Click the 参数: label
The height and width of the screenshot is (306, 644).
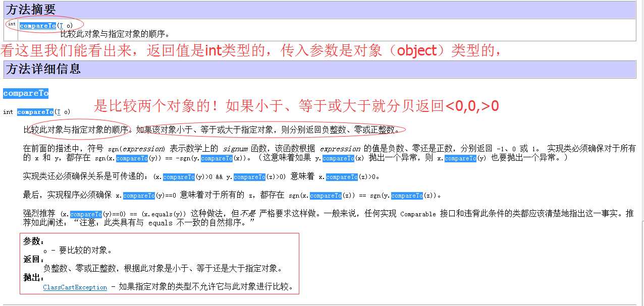[x=34, y=241]
